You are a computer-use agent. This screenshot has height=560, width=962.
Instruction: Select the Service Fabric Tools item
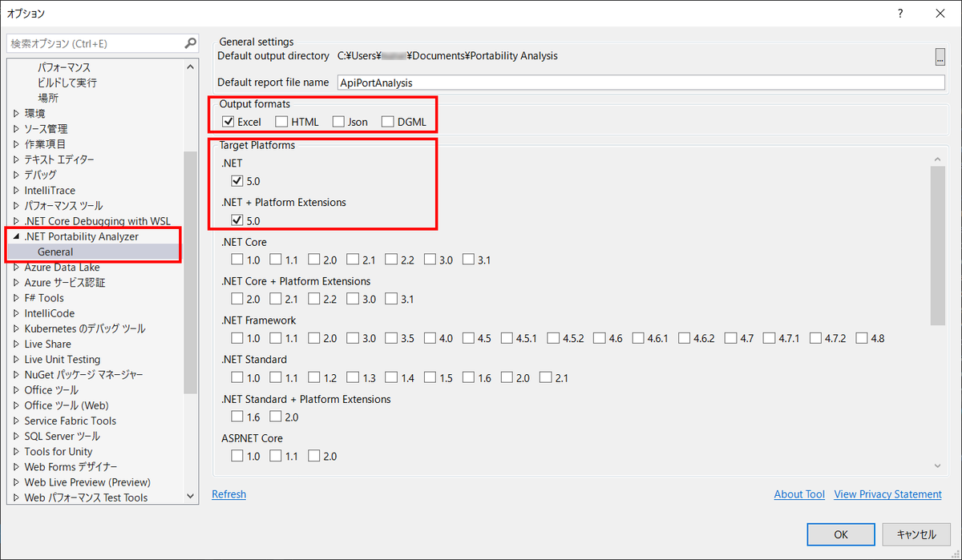(x=71, y=421)
